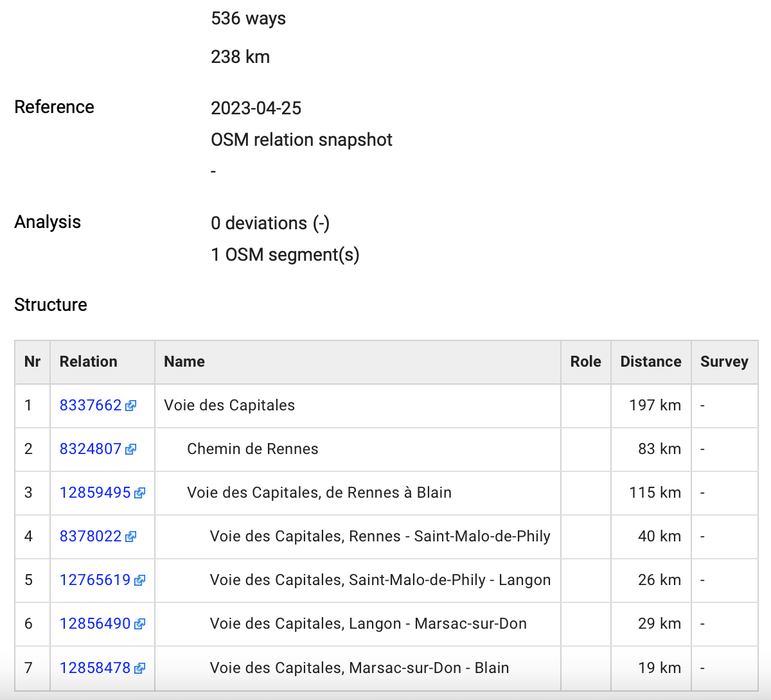This screenshot has height=700, width=771.
Task: Open relation link 12856490, Langon - Marsac-sur-Don
Action: 95,624
